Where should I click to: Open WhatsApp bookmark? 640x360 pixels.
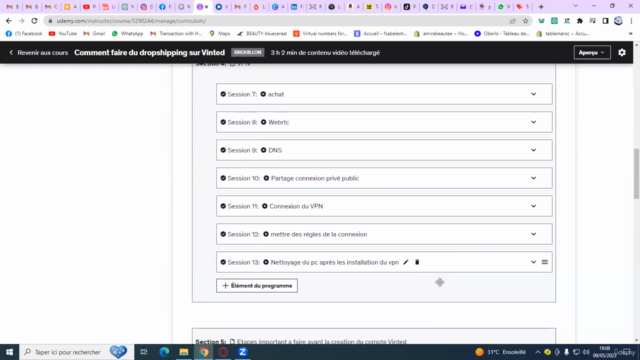click(127, 33)
